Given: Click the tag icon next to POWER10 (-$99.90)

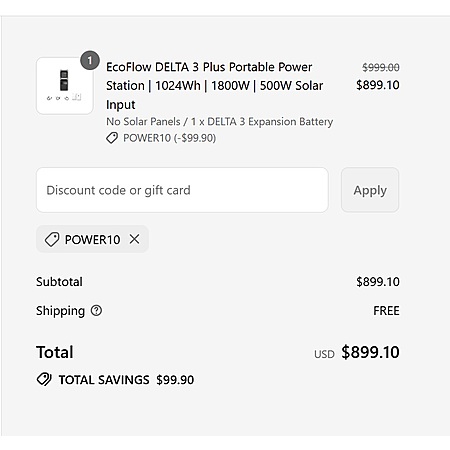Looking at the screenshot, I should coord(112,138).
